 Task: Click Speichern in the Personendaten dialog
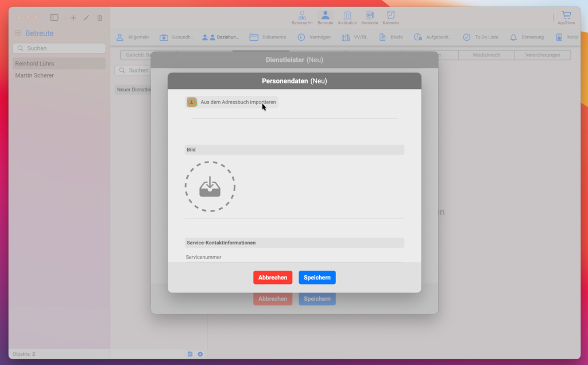pos(317,278)
